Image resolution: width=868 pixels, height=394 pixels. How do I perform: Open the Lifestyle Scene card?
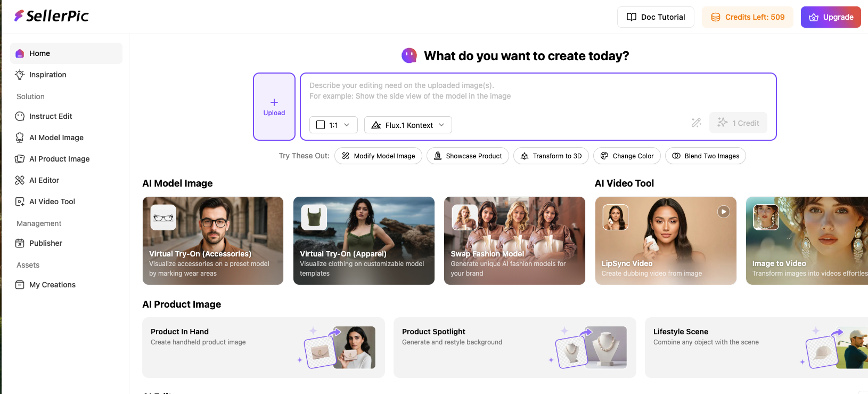coord(756,348)
